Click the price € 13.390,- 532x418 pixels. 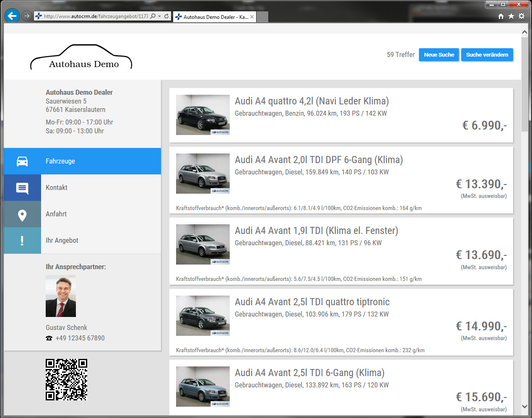[x=481, y=184]
